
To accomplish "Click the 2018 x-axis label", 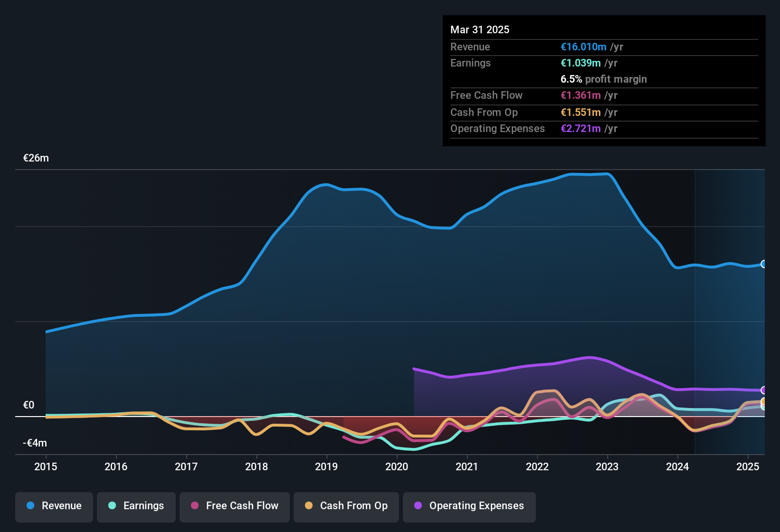I will click(x=257, y=466).
